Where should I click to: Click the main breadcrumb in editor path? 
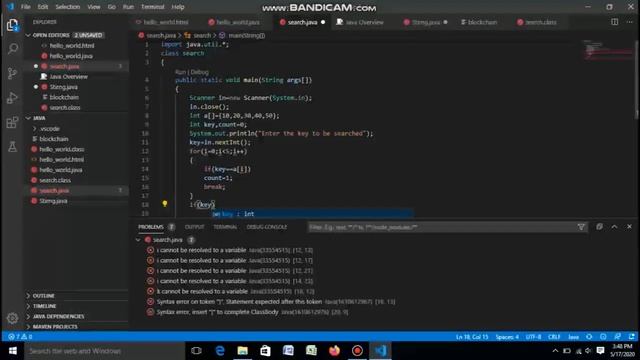pos(247,36)
